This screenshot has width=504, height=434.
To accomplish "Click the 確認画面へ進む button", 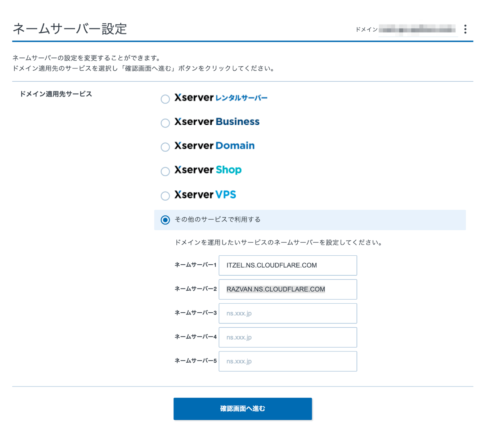I will click(243, 409).
